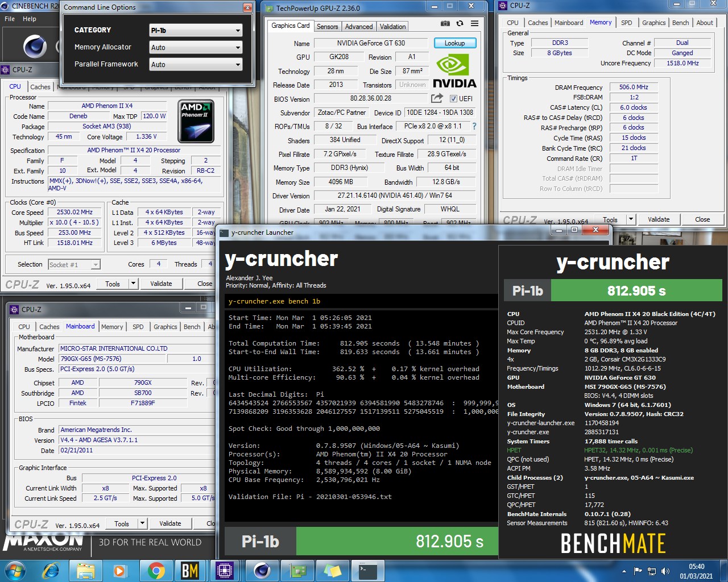Switch to Cinebench via taskbar sphere icon
The image size is (728, 582).
pos(262,571)
